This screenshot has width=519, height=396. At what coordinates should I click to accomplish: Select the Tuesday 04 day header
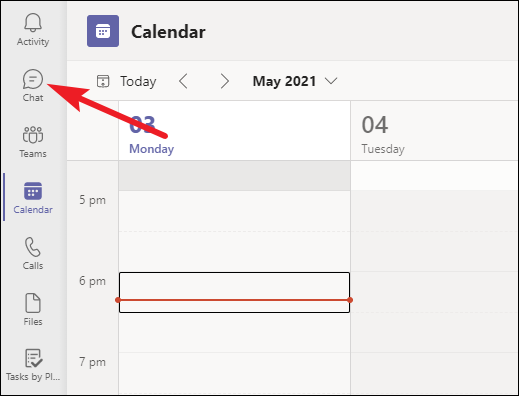(x=434, y=131)
